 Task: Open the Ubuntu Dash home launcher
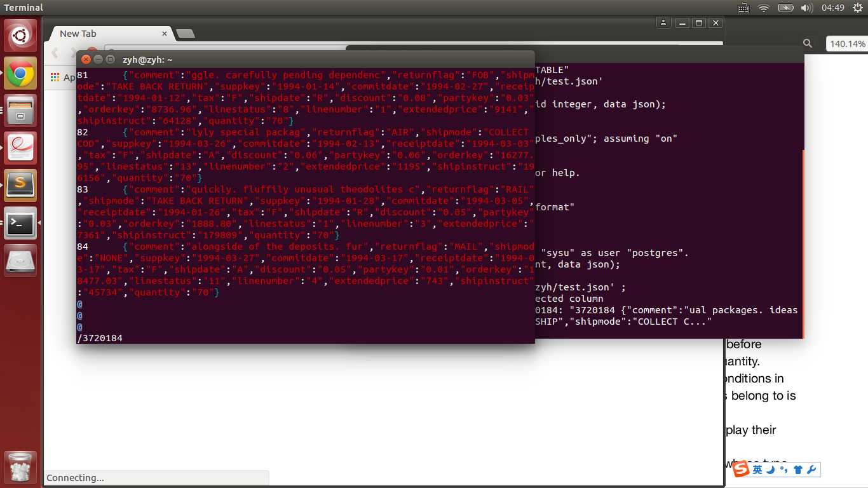(x=20, y=36)
